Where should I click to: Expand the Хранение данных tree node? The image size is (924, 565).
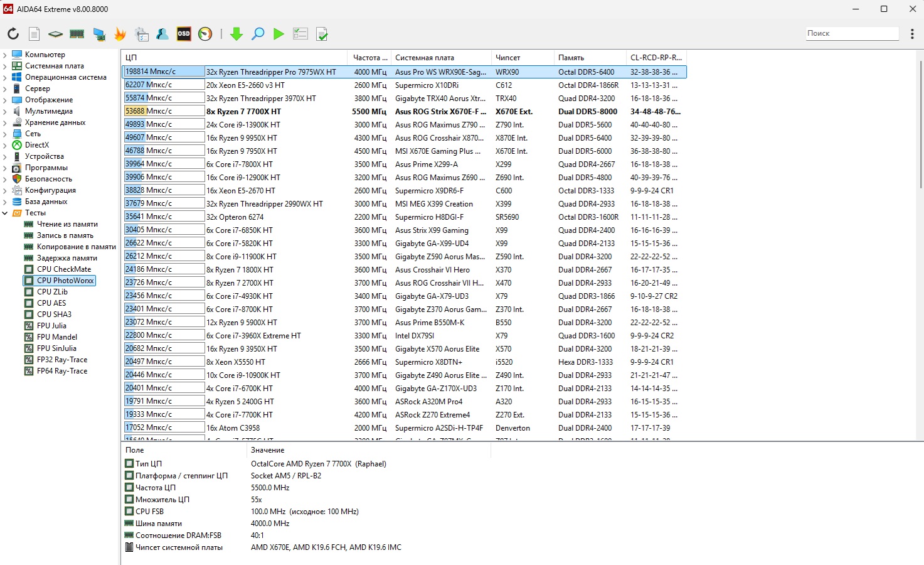[5, 122]
